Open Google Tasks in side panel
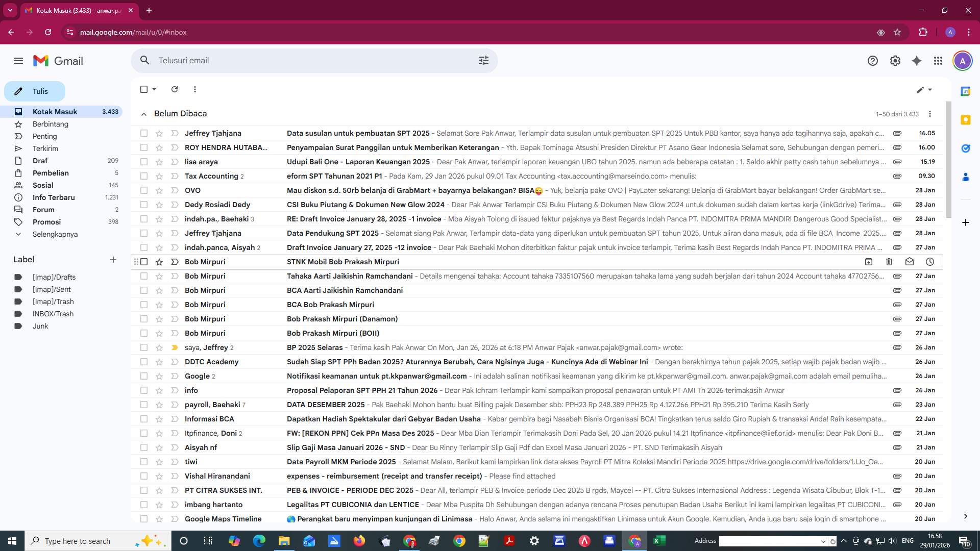 click(966, 148)
